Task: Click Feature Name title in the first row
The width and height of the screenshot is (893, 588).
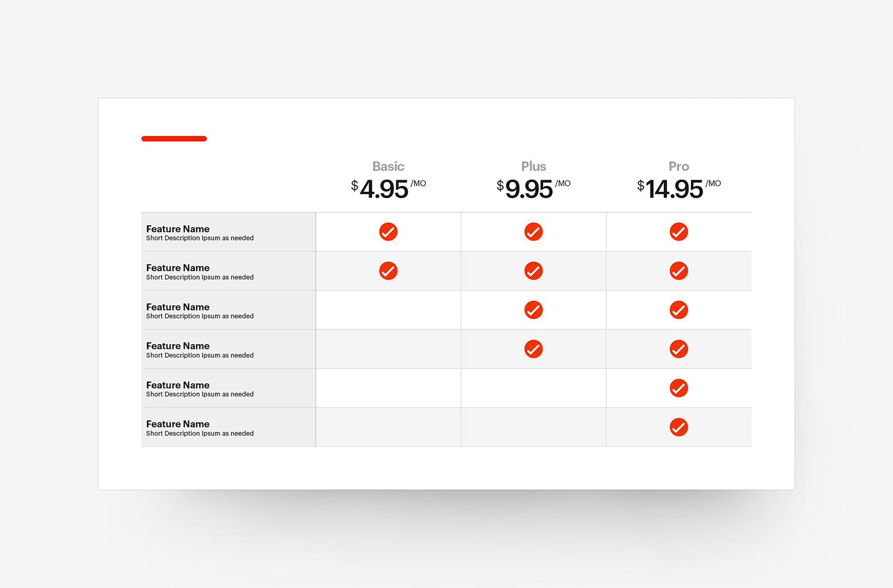Action: (x=178, y=229)
